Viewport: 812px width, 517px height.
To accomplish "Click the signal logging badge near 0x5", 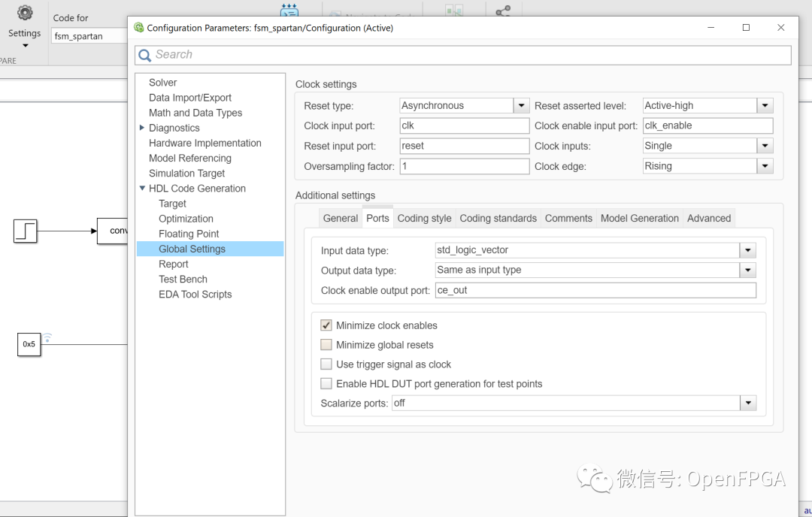I will pos(47,337).
